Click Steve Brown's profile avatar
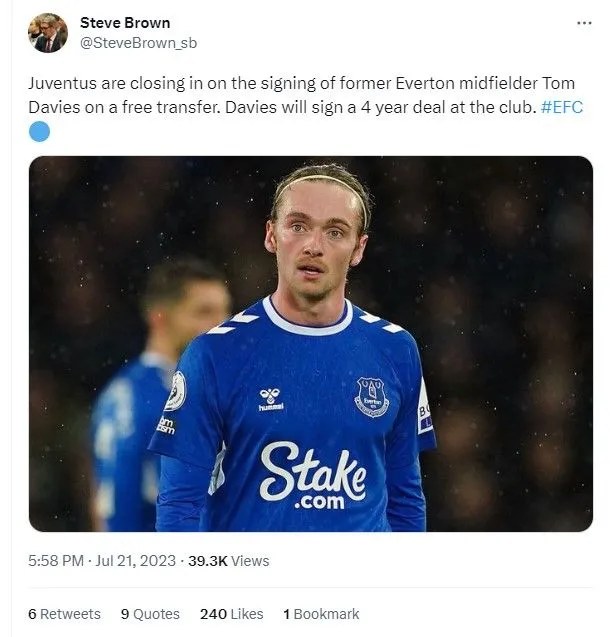The image size is (610, 637). (47, 33)
